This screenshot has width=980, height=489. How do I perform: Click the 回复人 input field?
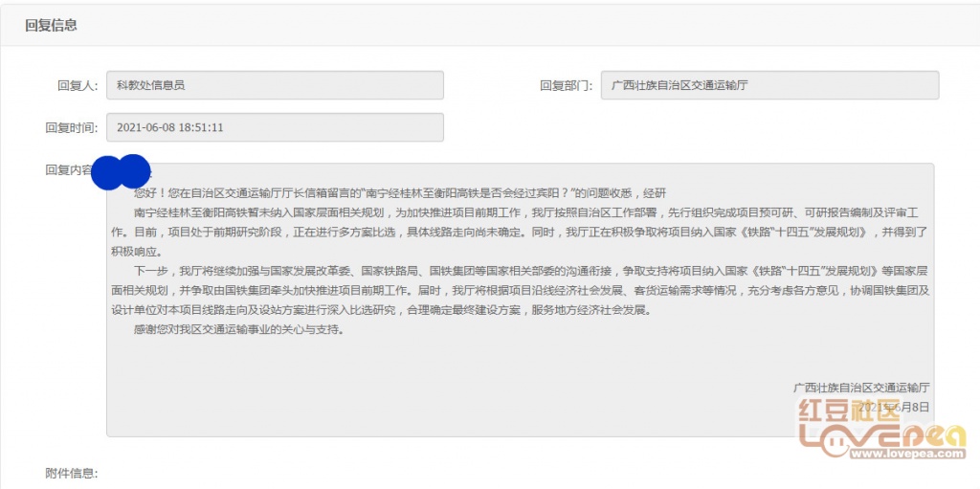(275, 85)
